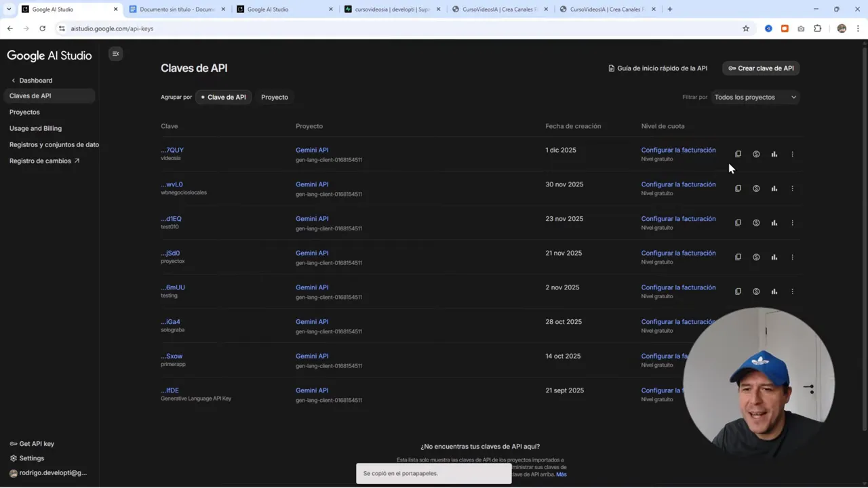
Task: Select the Clave de API grouping option
Action: coord(223,97)
